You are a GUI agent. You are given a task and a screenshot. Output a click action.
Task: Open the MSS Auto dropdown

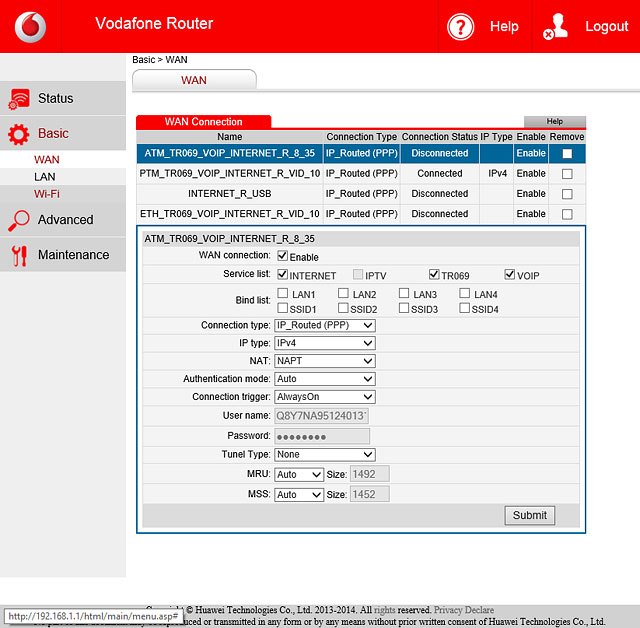(299, 495)
